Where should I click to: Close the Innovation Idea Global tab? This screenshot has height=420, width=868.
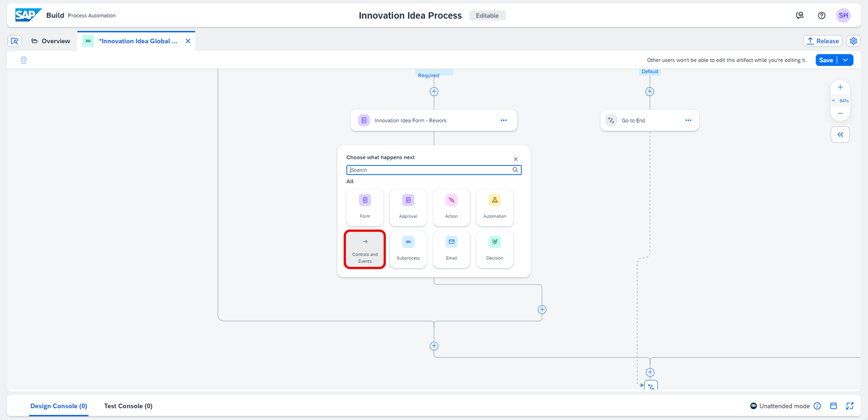click(x=187, y=41)
